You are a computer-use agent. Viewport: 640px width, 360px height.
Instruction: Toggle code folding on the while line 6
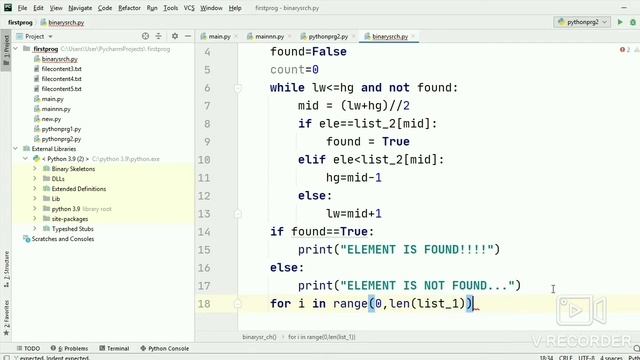pos(238,88)
